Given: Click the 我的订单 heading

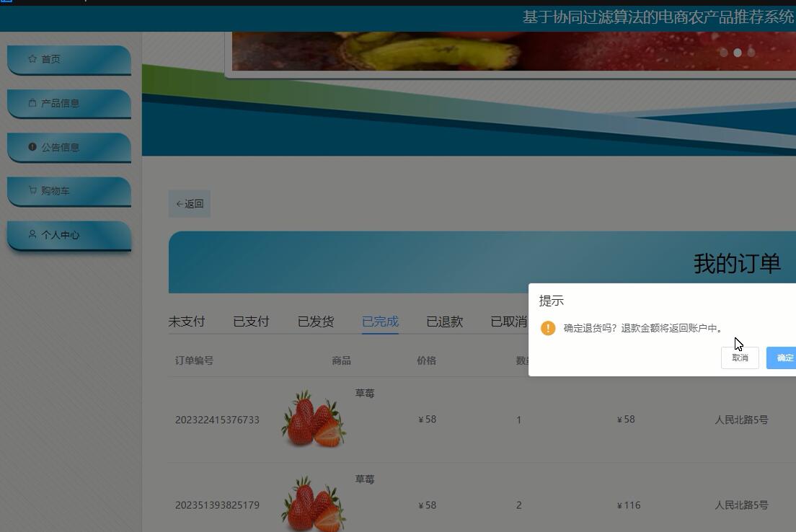Looking at the screenshot, I should click(x=737, y=263).
